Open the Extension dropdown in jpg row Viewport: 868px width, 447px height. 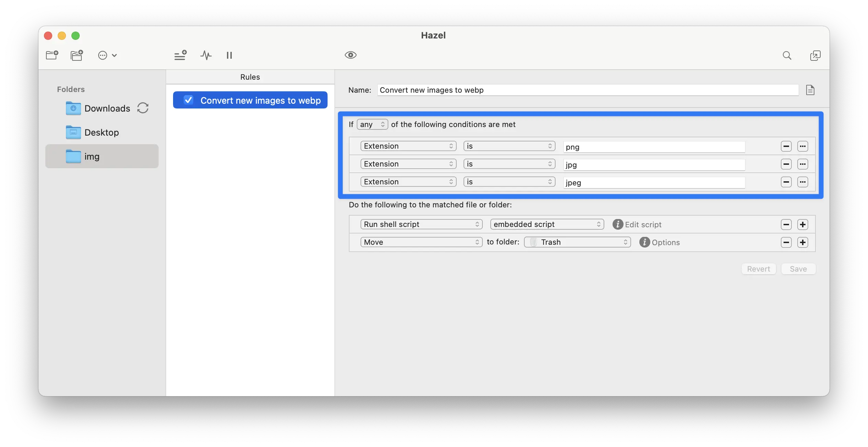pyautogui.click(x=408, y=164)
